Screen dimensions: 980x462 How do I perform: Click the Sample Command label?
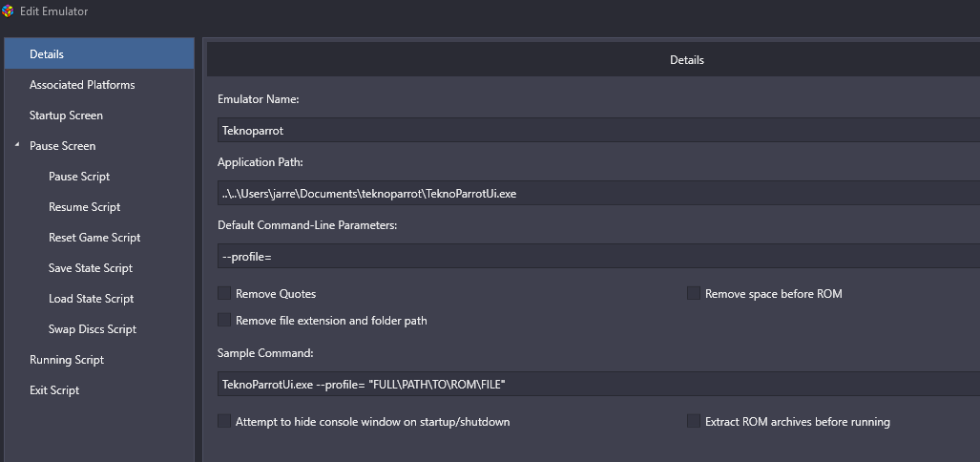click(x=265, y=352)
